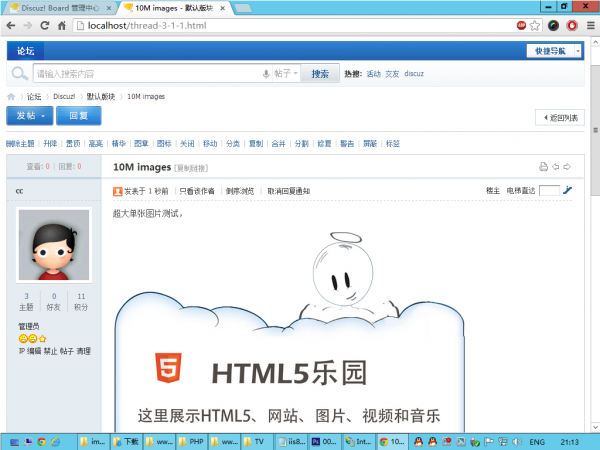Click the forum home breadcrumb icon
Viewport: 600px width, 450px height.
11,97
